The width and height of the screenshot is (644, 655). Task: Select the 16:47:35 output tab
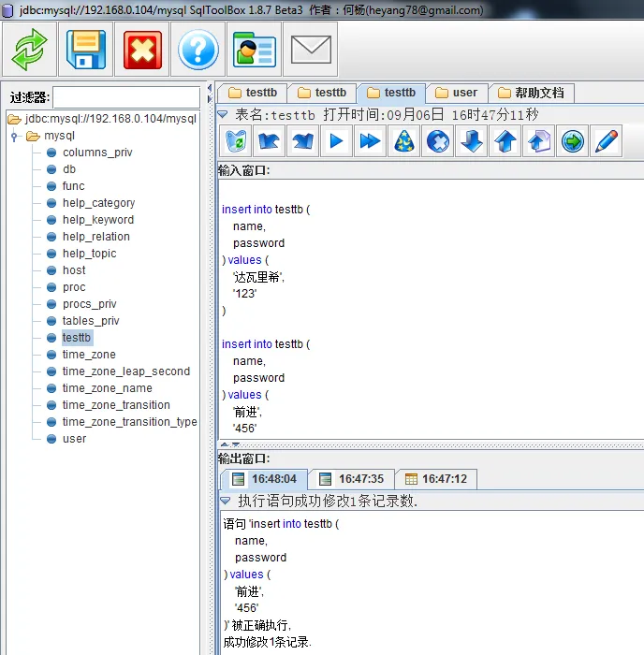coord(351,479)
